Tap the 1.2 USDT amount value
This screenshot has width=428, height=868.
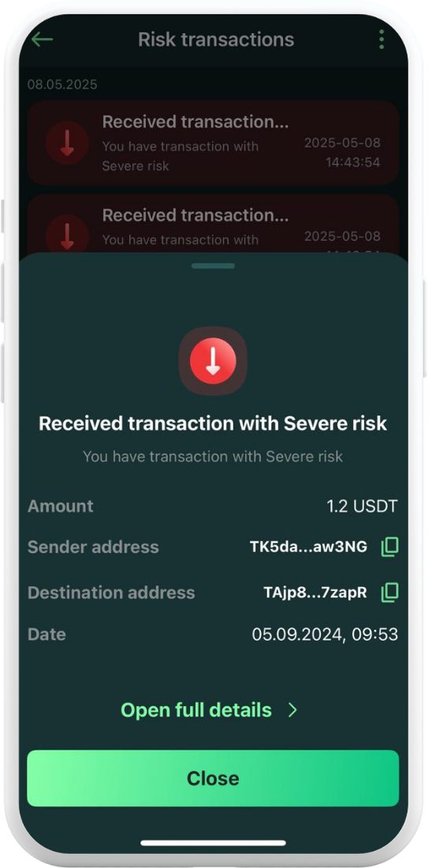click(x=363, y=506)
